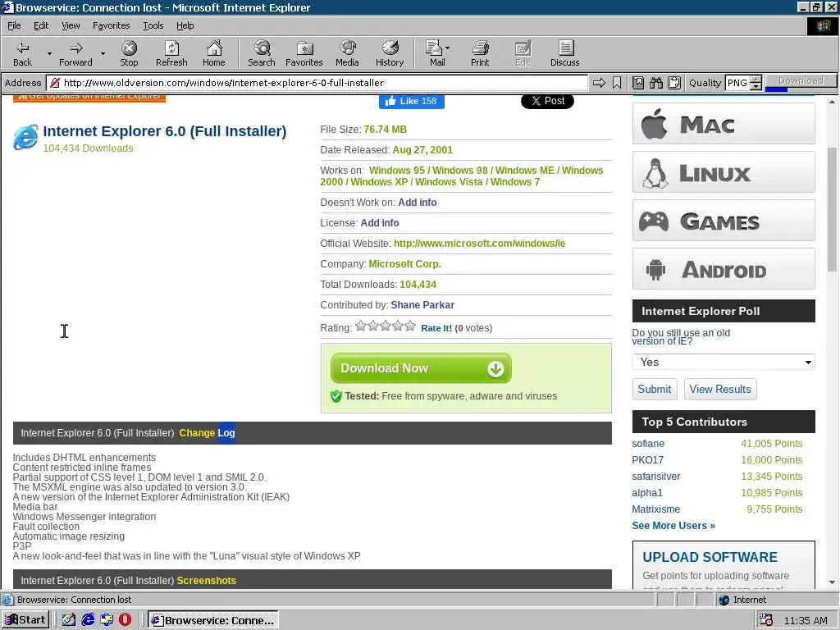This screenshot has height=630, width=840.
Task: Click Add info next to License
Action: pos(380,223)
